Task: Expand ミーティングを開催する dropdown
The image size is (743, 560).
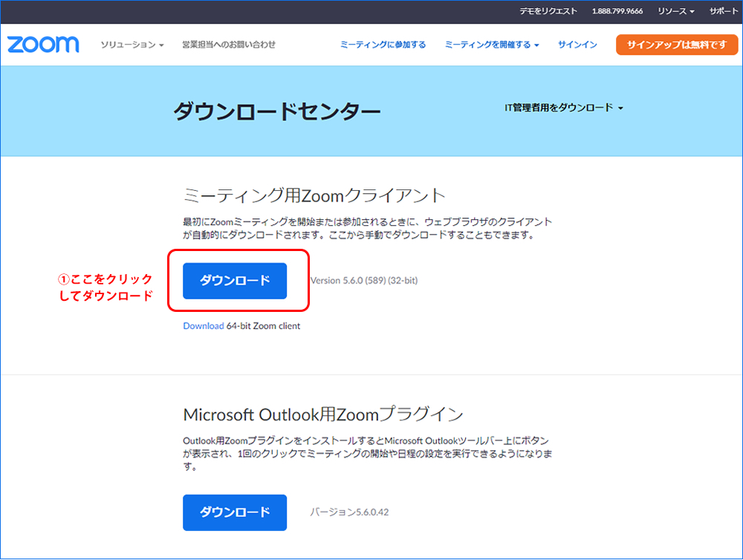Action: pyautogui.click(x=492, y=45)
